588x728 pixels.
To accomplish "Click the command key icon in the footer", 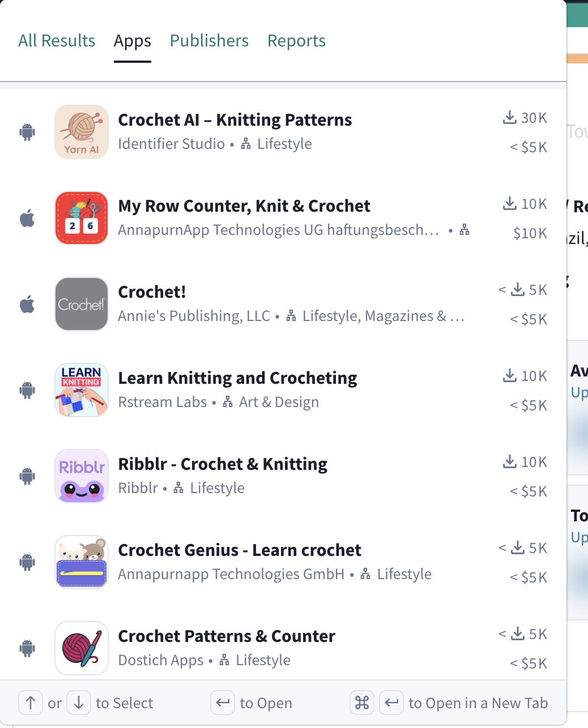I will tap(362, 703).
